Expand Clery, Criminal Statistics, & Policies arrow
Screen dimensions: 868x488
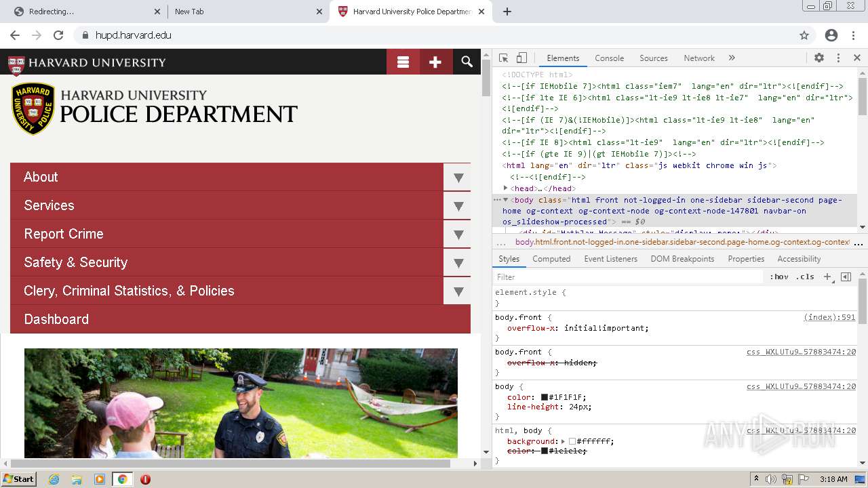[458, 291]
